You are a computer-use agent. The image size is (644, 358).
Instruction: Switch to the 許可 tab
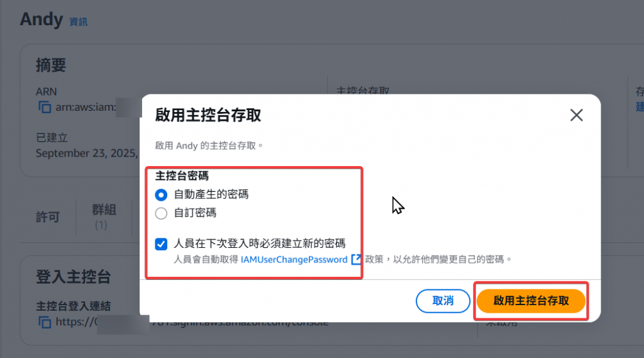pyautogui.click(x=48, y=217)
